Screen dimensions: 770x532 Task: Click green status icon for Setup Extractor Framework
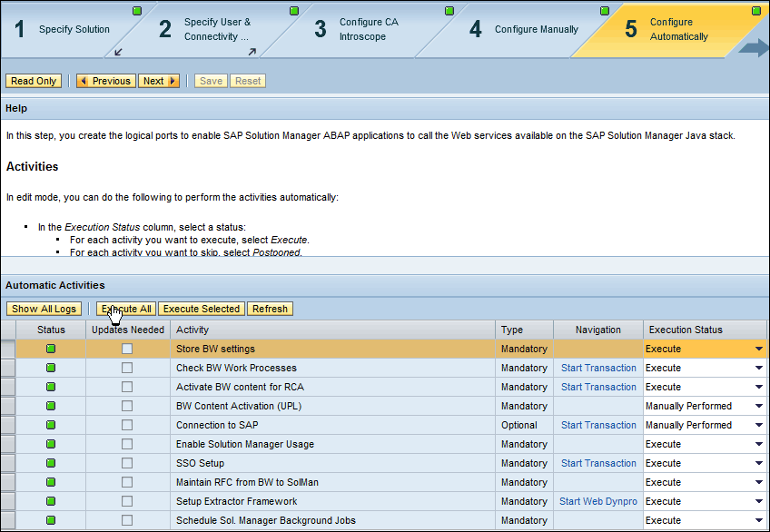tap(51, 501)
